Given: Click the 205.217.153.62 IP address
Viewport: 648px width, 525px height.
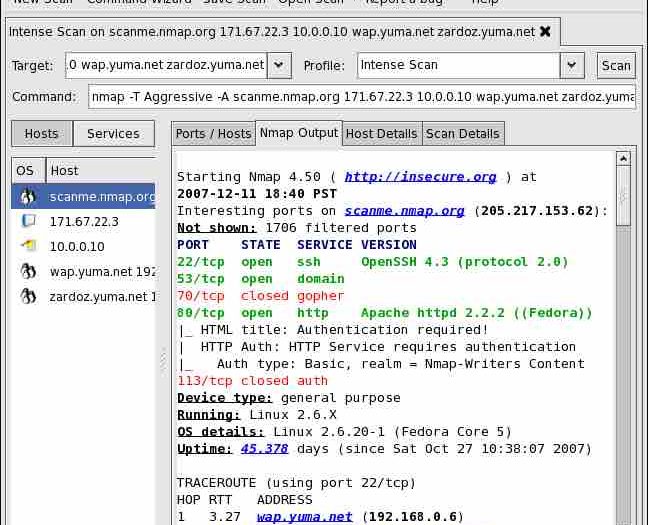Looking at the screenshot, I should 537,211.
